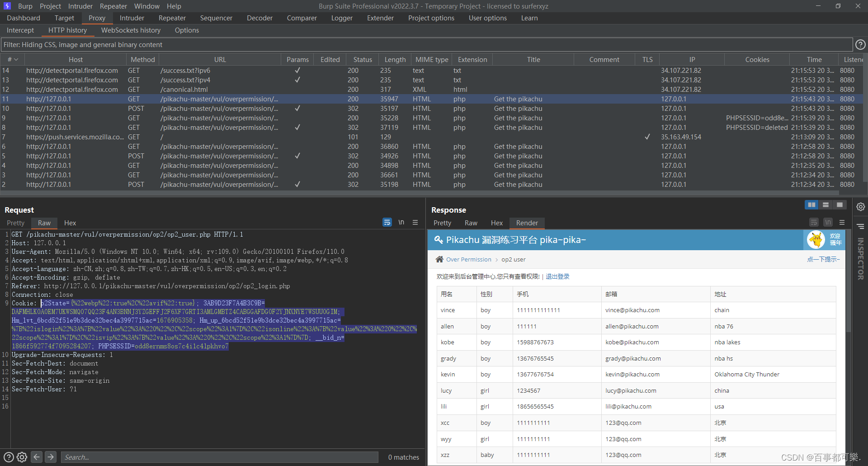Show Response in Raw view

coord(471,223)
